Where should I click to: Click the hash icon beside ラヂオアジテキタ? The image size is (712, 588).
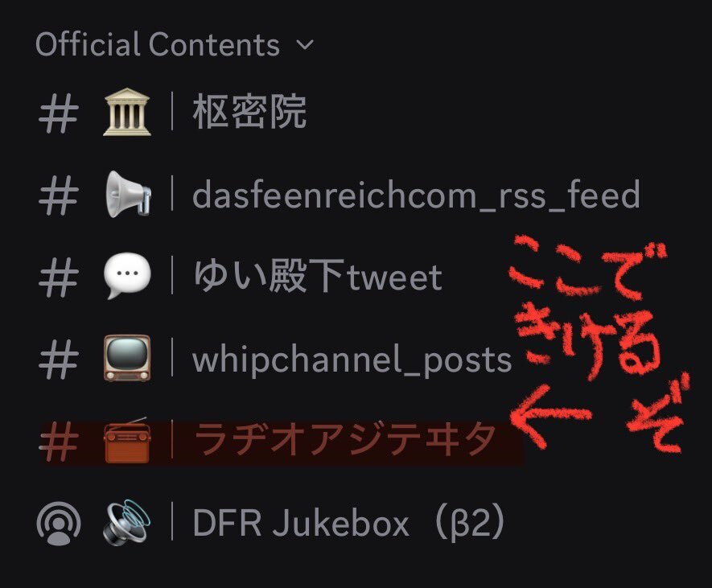click(59, 442)
